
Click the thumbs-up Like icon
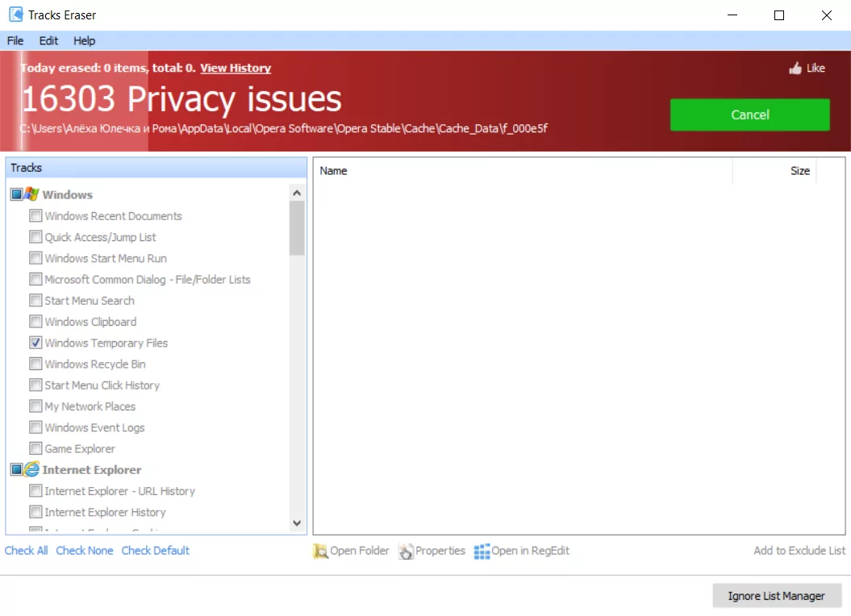pos(795,68)
